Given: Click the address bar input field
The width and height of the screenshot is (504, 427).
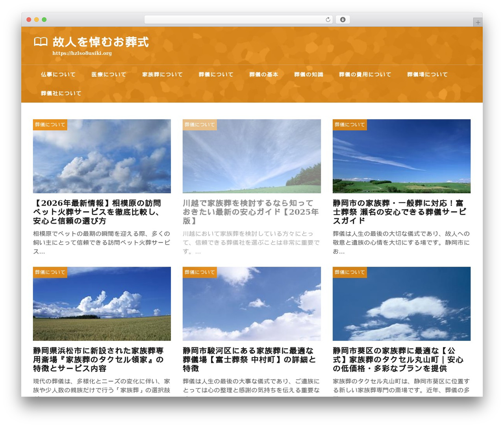Looking at the screenshot, I should coord(239,20).
